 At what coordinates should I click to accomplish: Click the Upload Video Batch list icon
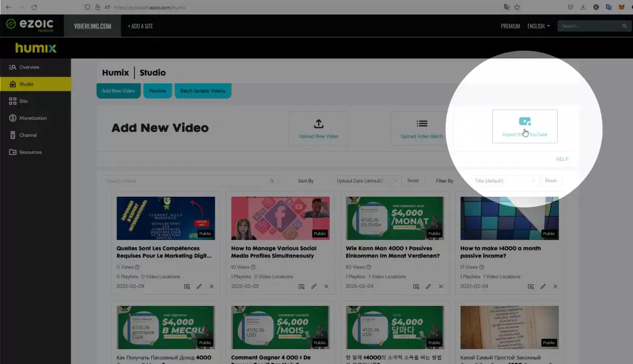point(421,124)
